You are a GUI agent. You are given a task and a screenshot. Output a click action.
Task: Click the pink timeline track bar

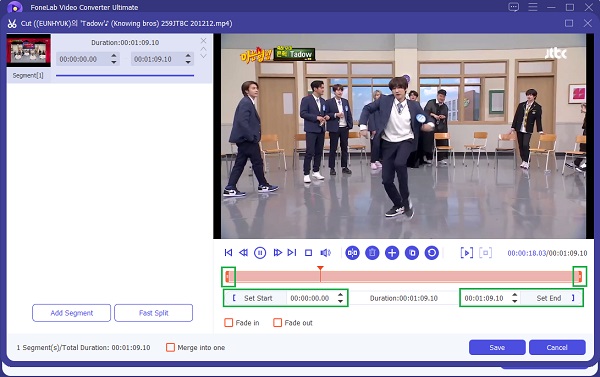404,276
